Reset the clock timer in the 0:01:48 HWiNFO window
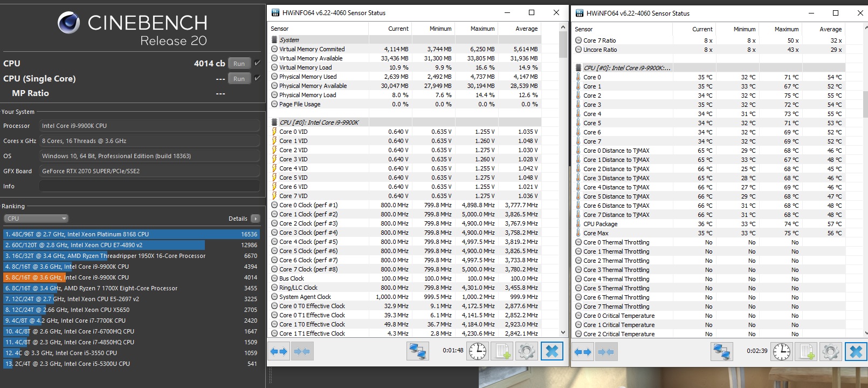This screenshot has height=388, width=868. pos(477,351)
